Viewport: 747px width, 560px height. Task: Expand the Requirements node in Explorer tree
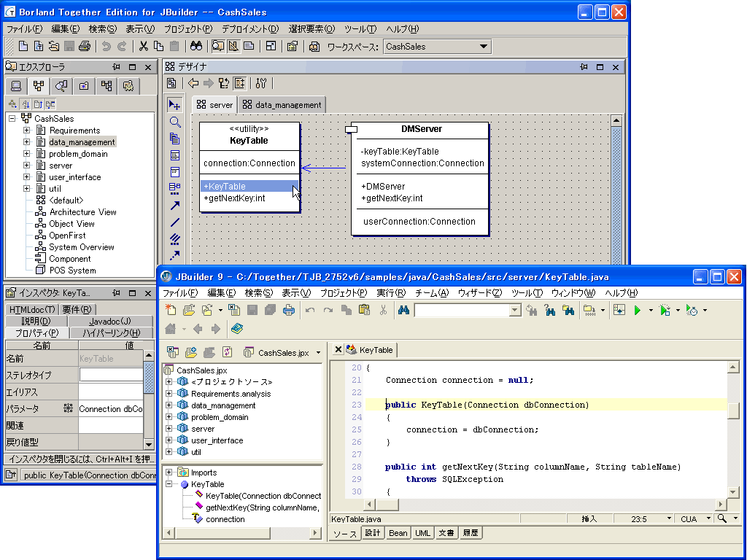(x=27, y=130)
